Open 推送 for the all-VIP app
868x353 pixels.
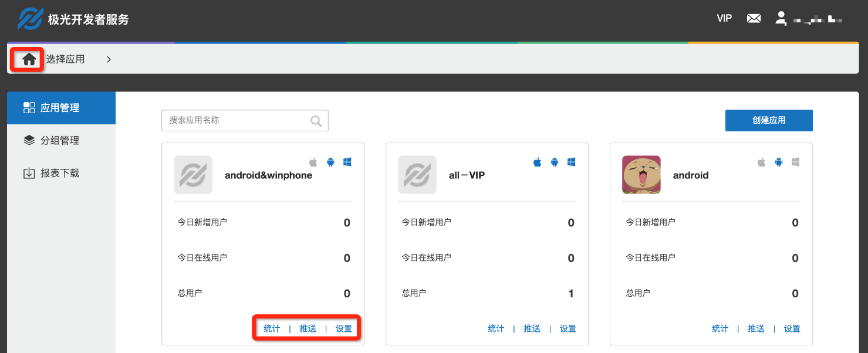coord(532,328)
